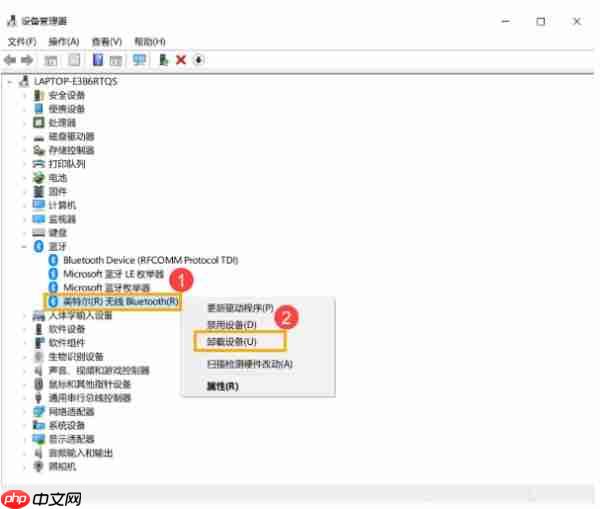This screenshot has height=509, width=600.
Task: Click the 处理器 chip icon
Action: pyautogui.click(x=39, y=122)
